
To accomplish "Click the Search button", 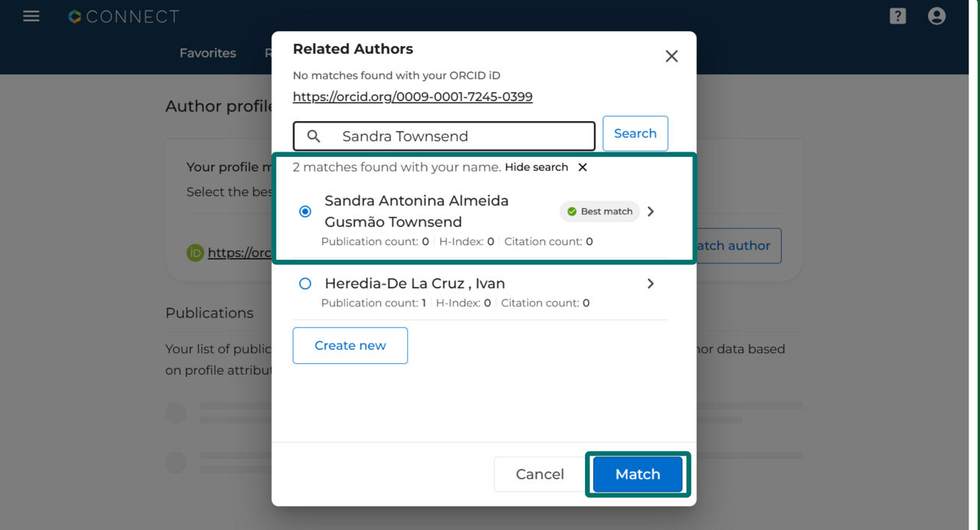I will pos(635,133).
